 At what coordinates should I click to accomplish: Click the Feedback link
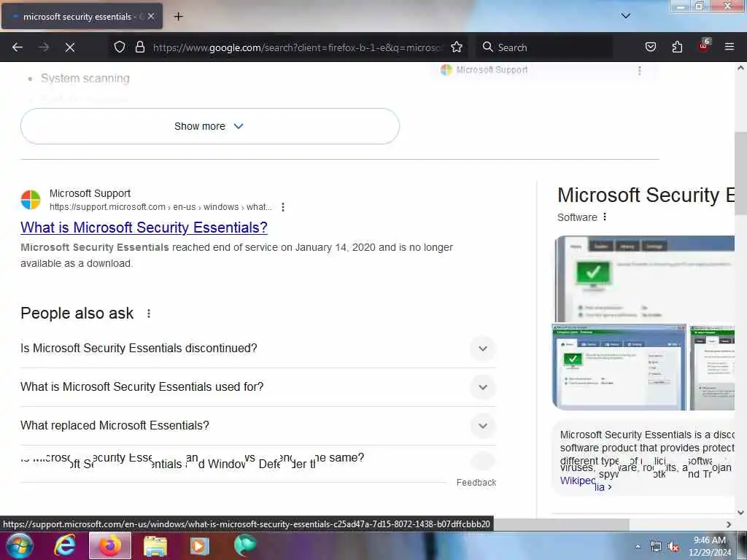tap(476, 483)
